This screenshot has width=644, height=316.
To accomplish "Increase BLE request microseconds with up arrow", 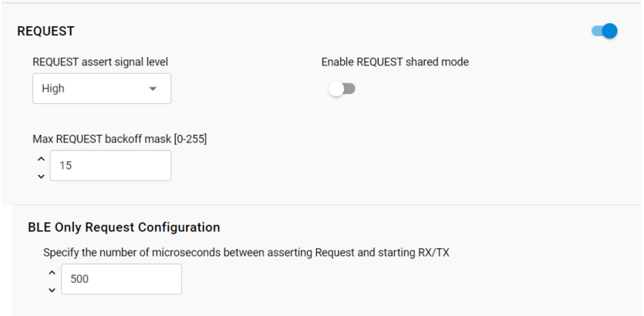I will (52, 272).
